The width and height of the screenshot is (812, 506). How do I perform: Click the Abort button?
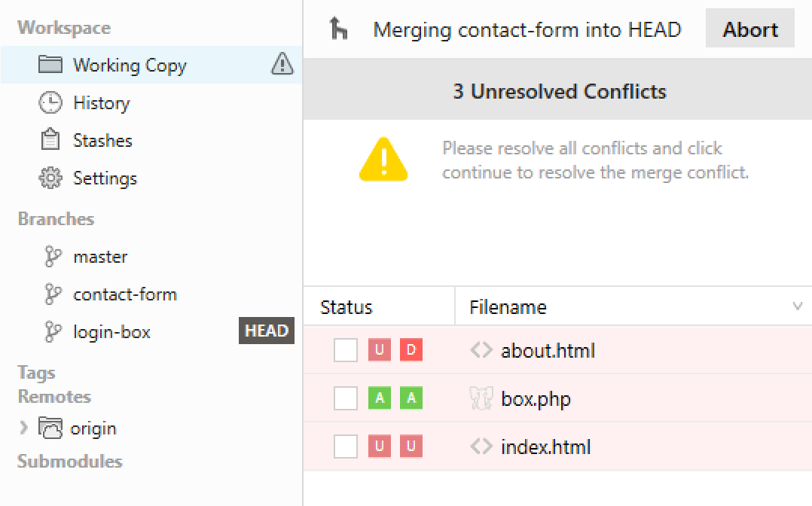(749, 29)
